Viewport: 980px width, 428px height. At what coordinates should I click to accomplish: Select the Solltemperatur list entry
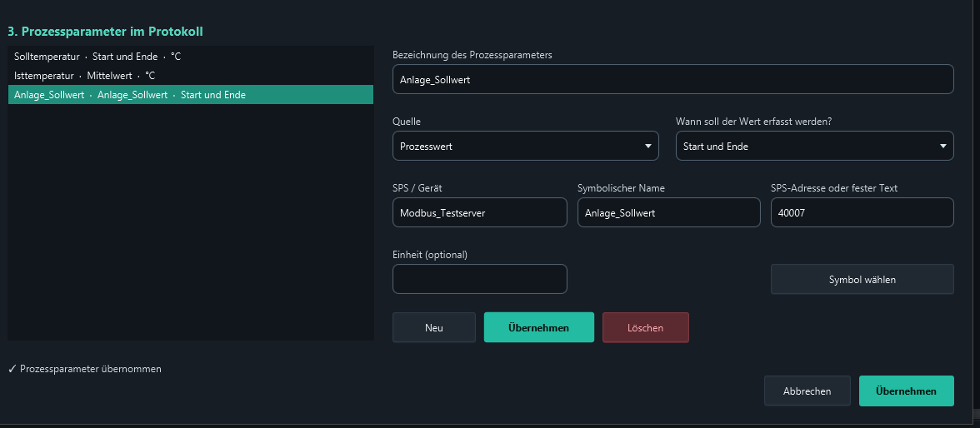point(191,57)
